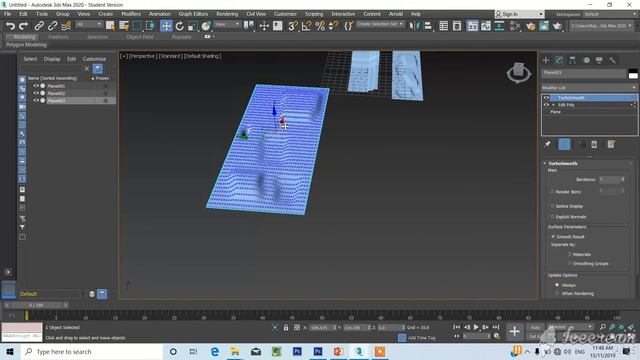Open the Modifiers menu
Viewport: 640px width, 360px height.
tap(131, 14)
